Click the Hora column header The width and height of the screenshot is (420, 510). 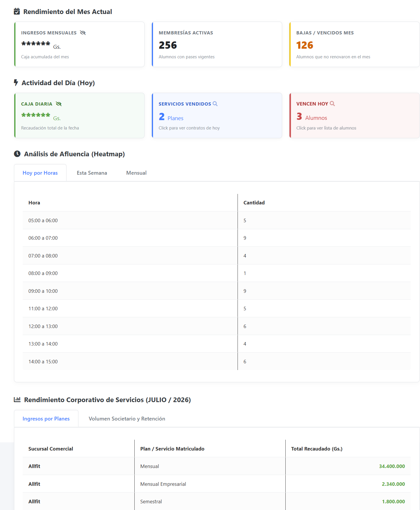(x=130, y=203)
